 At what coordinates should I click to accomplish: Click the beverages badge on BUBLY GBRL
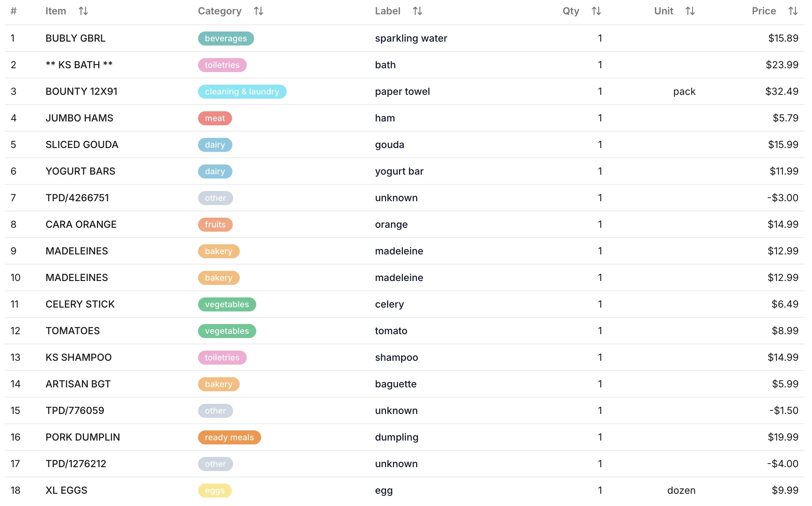(226, 38)
